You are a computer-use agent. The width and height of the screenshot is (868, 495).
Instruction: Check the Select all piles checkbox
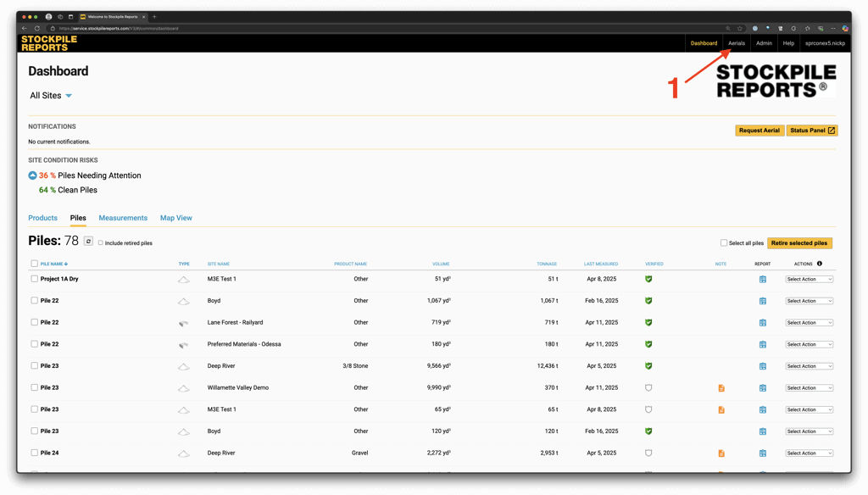pos(724,243)
